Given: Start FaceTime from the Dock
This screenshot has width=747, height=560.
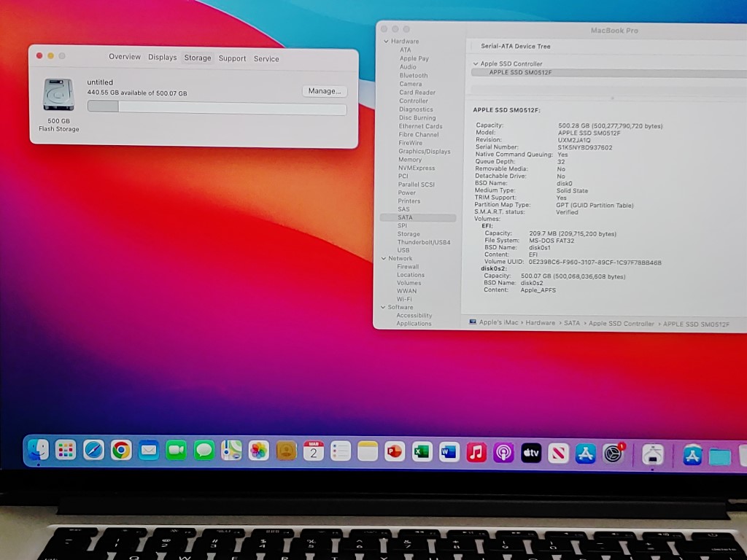Looking at the screenshot, I should 177,451.
